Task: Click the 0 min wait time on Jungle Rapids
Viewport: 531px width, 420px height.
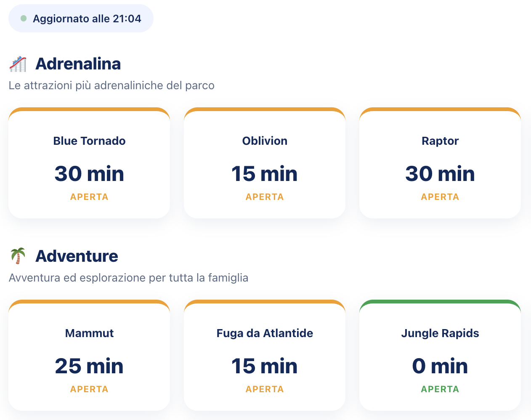Action: 440,366
